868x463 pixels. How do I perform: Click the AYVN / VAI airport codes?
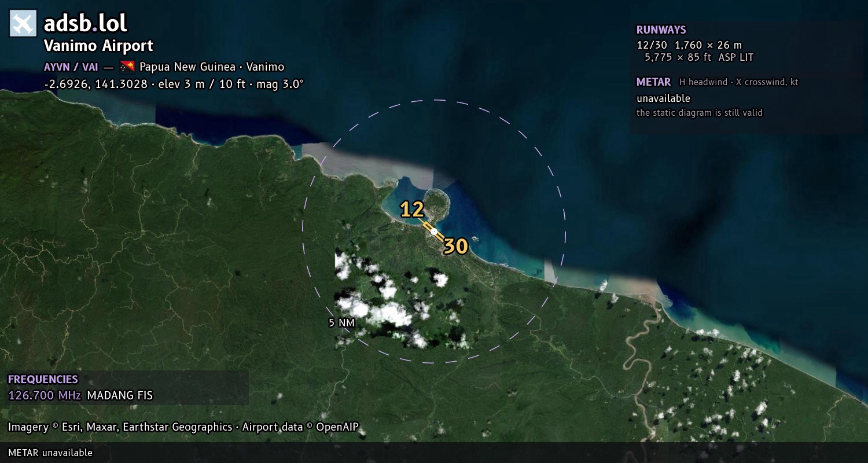point(71,67)
